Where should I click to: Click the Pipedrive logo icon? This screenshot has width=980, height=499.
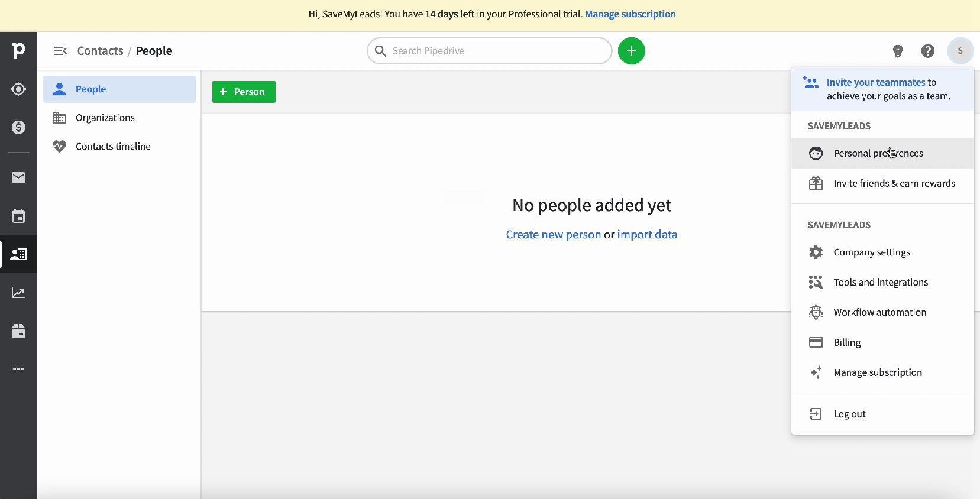tap(18, 51)
